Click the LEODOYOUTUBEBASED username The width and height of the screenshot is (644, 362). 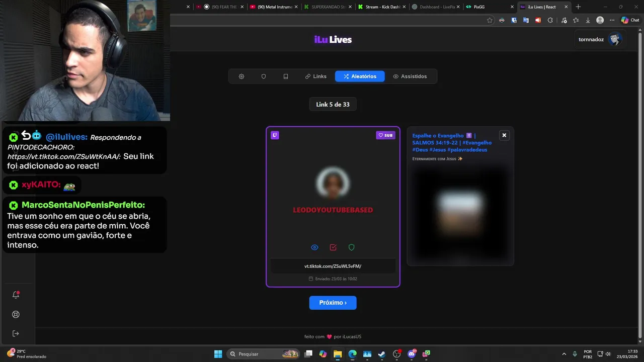333,210
